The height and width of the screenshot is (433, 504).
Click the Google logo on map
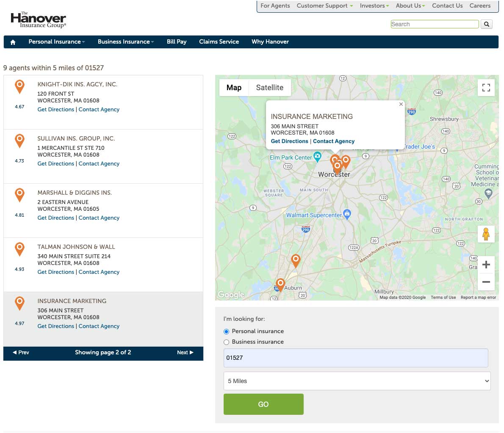click(x=231, y=295)
